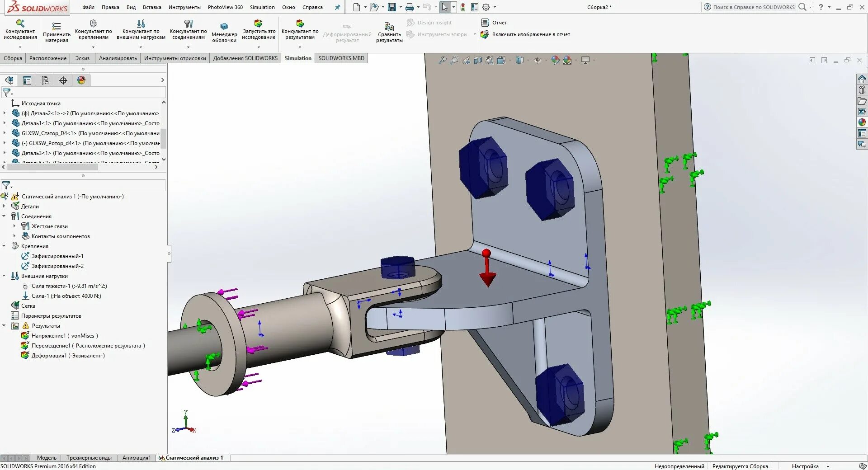Screen dimensions: 868x470
Task: Collapse the Результаты node
Action: coord(5,325)
